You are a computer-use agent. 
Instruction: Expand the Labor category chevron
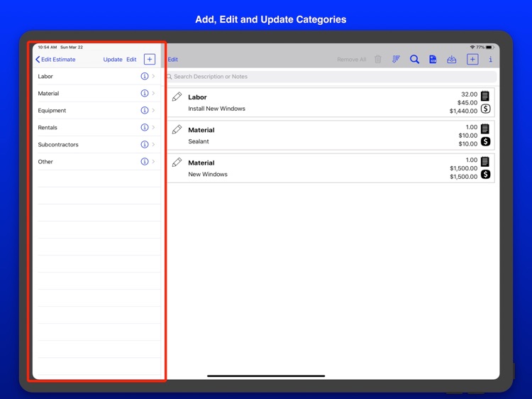pyautogui.click(x=154, y=76)
